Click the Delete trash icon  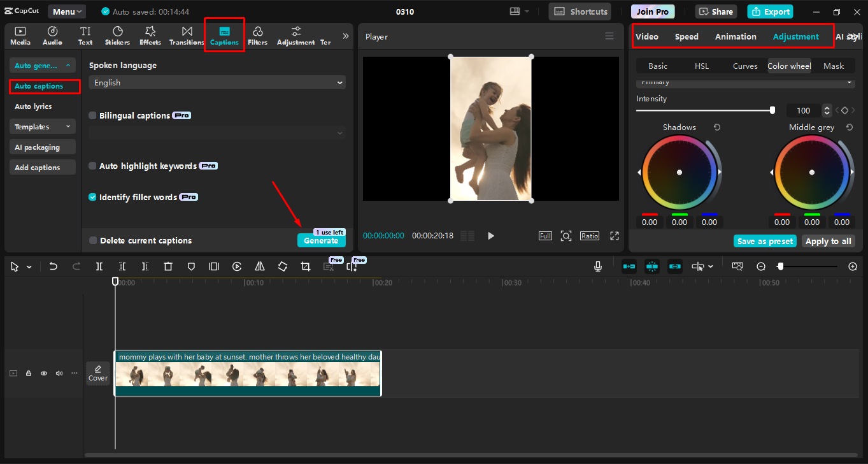[168, 266]
